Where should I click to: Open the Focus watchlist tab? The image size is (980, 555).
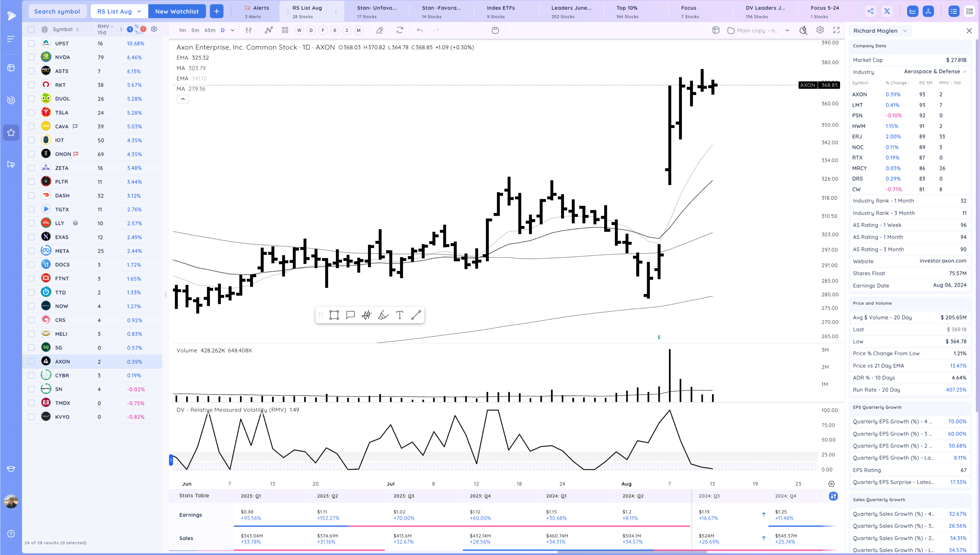point(689,11)
